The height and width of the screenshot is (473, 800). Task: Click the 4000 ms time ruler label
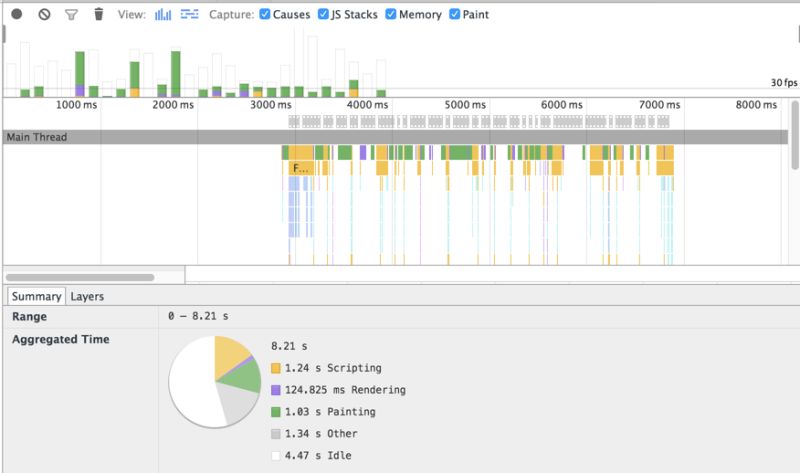[367, 105]
